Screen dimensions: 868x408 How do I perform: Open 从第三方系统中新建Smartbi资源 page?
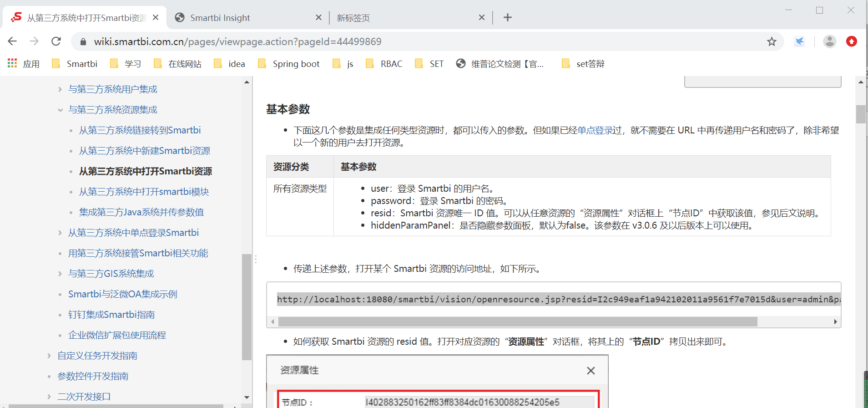pyautogui.click(x=145, y=151)
